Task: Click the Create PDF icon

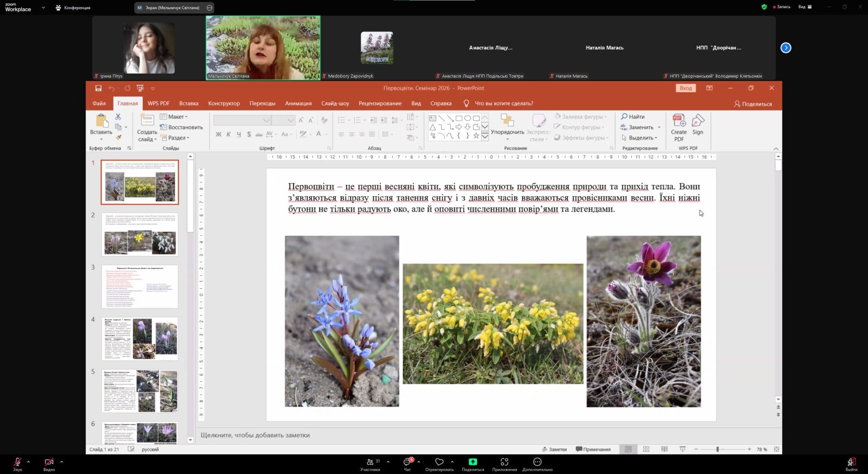Action: pos(679,121)
